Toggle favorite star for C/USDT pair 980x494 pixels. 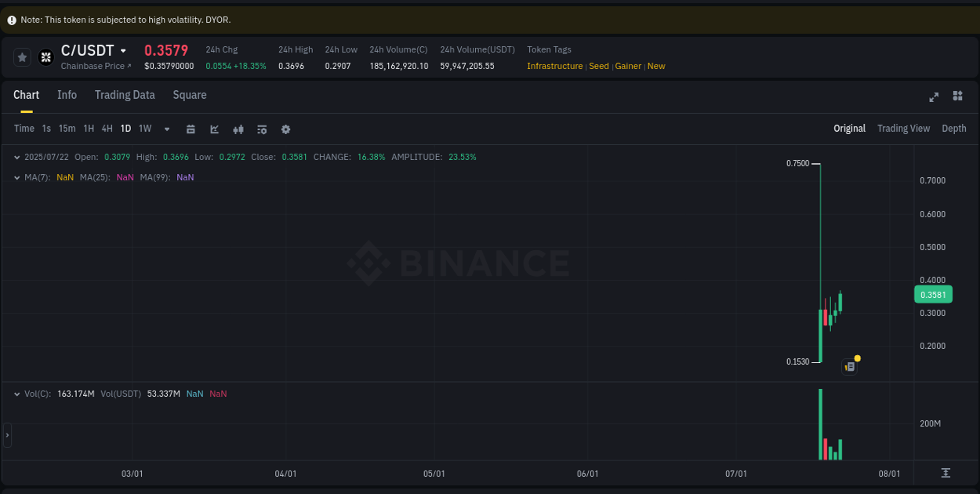(x=22, y=56)
